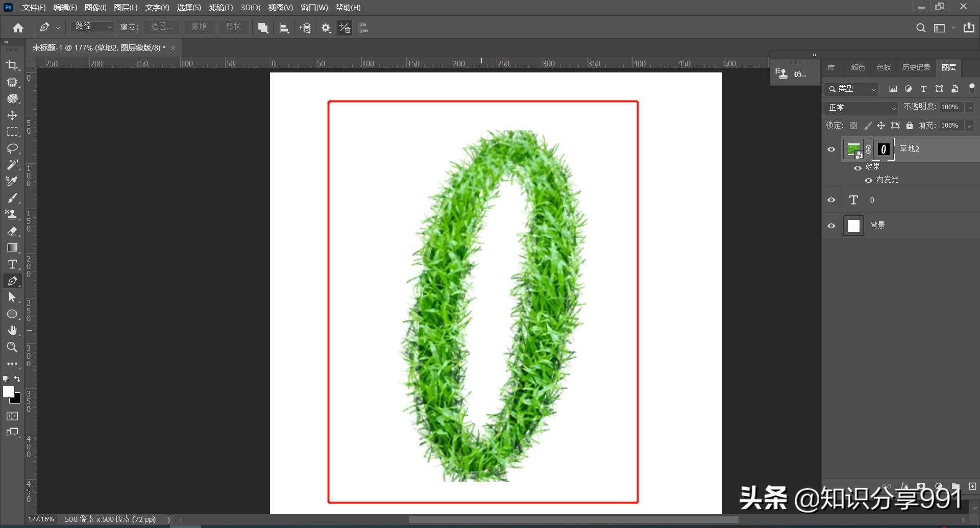Switch to the 历史记录 panel tab
The height and width of the screenshot is (528, 980).
click(916, 67)
